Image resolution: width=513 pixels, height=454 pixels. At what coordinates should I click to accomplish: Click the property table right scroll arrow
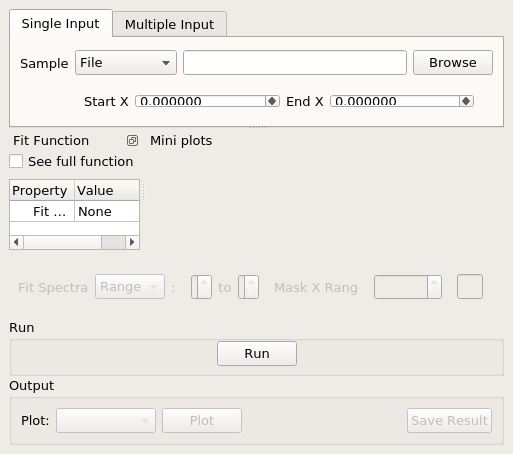[x=132, y=242]
